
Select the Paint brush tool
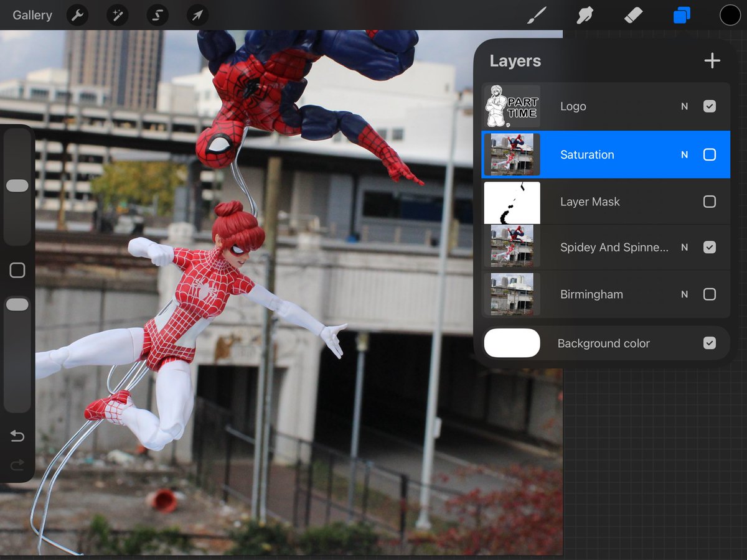[x=536, y=15]
